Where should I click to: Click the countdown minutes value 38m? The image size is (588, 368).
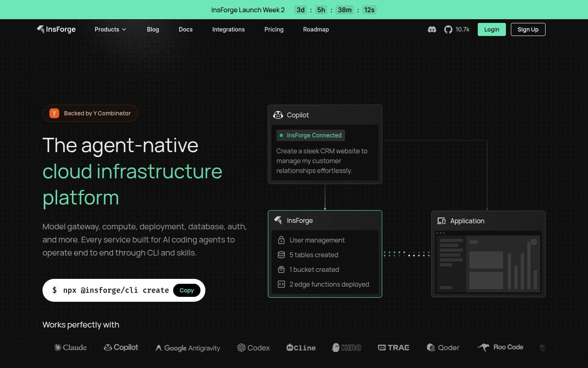(345, 10)
